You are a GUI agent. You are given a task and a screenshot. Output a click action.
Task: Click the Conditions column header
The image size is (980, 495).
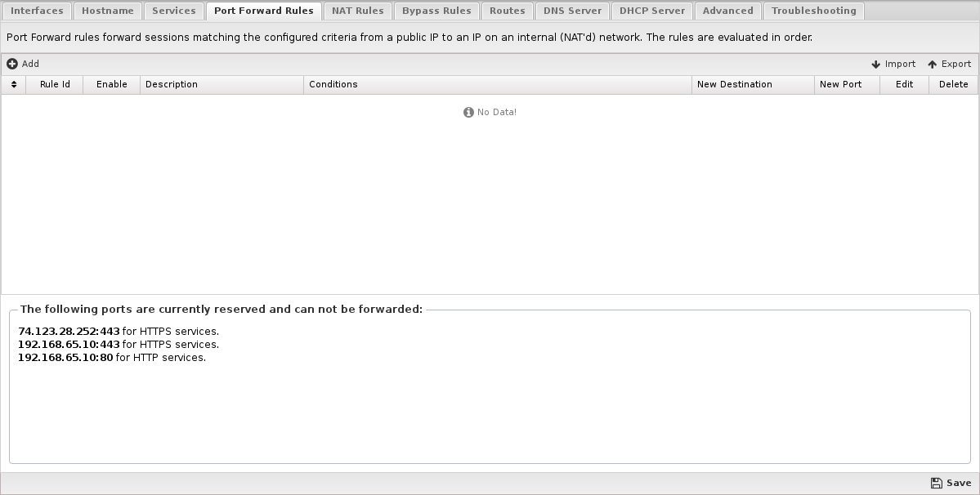tap(498, 84)
